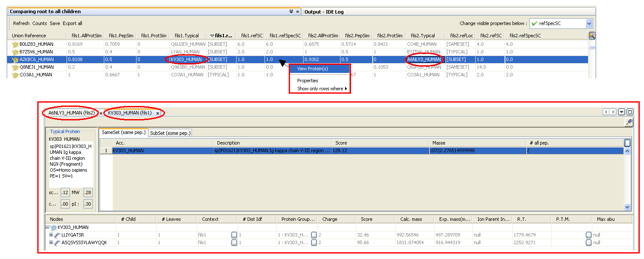The height and width of the screenshot is (259, 644).
Task: Open column chooser icon in comparison table
Action: (x=592, y=36)
